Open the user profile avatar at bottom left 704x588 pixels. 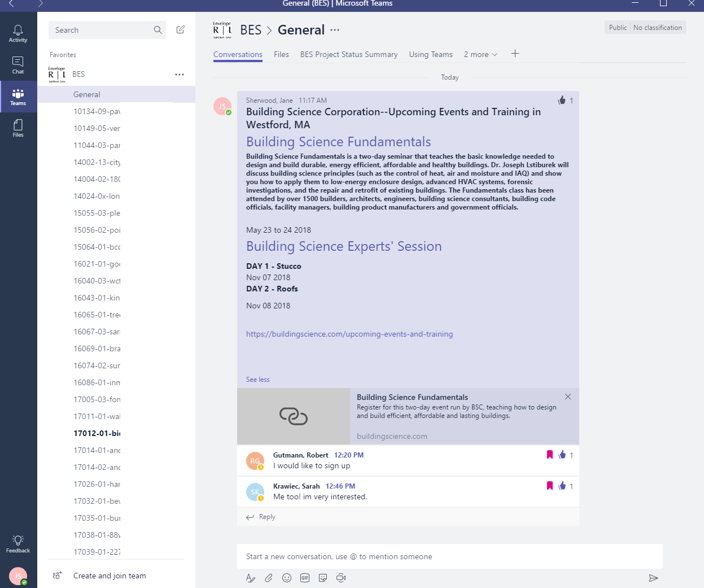pos(18,576)
